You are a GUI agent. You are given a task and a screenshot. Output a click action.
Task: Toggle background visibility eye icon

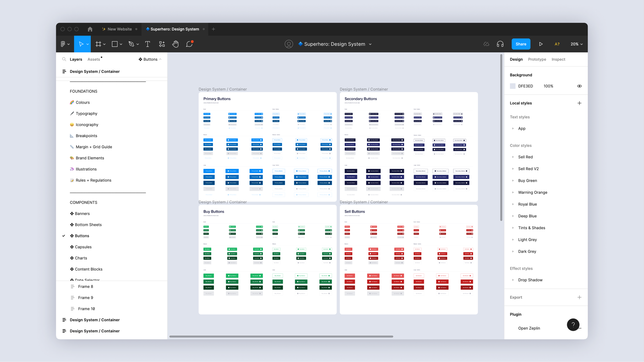[x=579, y=86]
